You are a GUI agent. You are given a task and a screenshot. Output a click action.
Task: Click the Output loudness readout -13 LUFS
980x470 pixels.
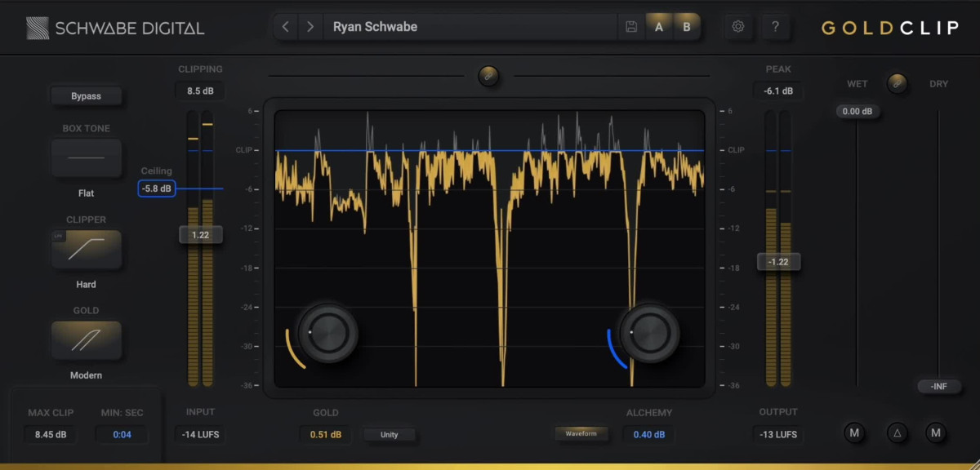(778, 434)
